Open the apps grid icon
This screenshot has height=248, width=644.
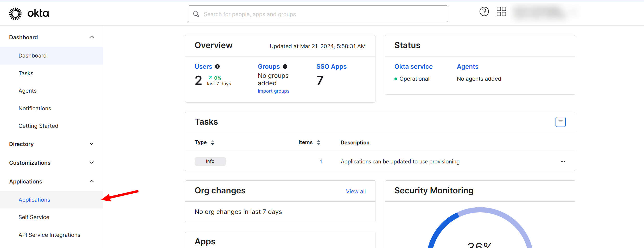pyautogui.click(x=501, y=12)
